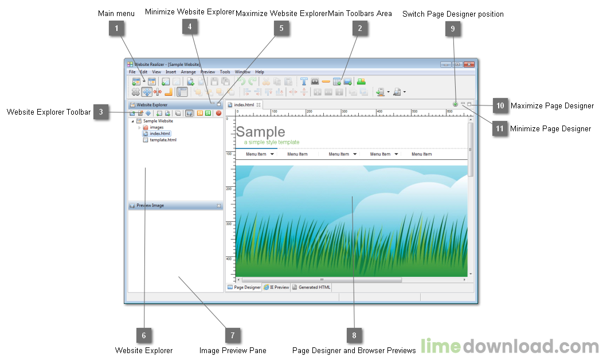This screenshot has height=364, width=603.
Task: Select template.html in Website Explorer
Action: pyautogui.click(x=162, y=139)
